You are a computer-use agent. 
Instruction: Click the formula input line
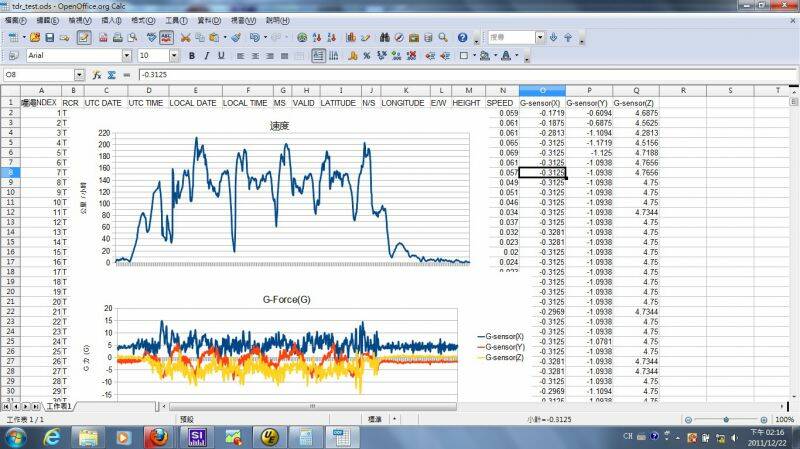468,75
